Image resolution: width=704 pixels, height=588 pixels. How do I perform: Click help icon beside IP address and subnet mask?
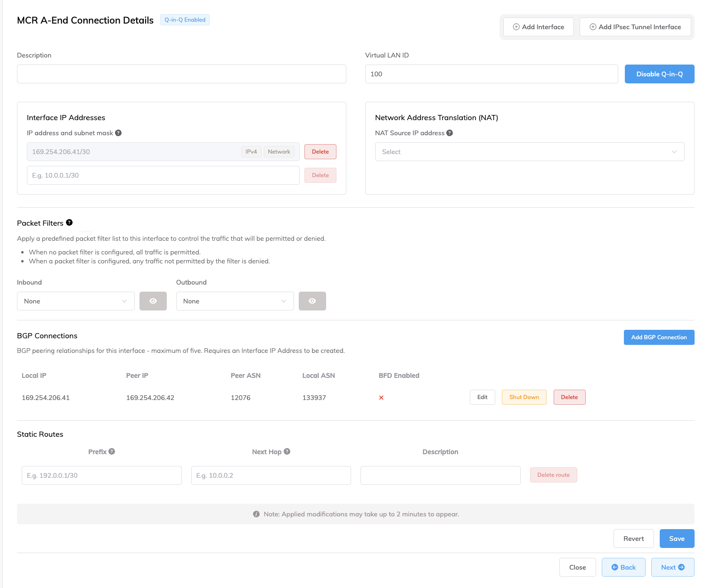click(x=118, y=133)
